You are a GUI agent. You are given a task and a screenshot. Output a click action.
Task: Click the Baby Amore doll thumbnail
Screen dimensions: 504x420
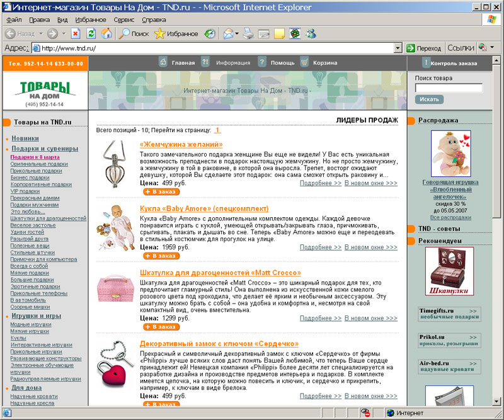pos(116,227)
